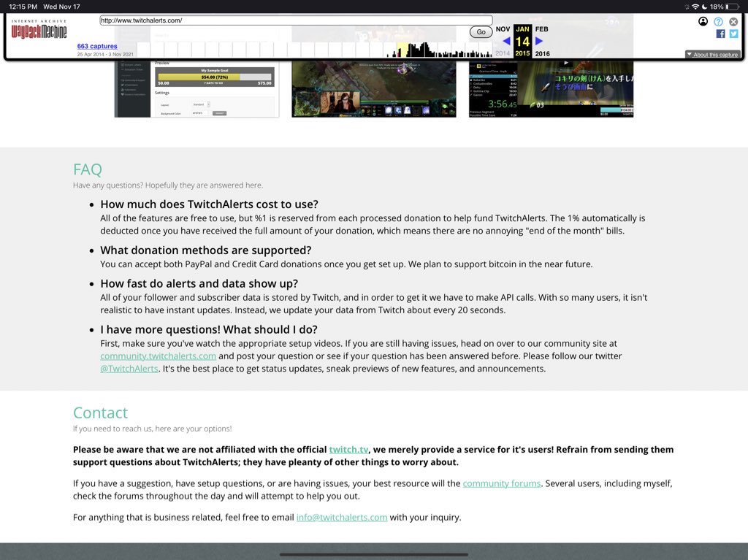Screen dimensions: 748x560
Task: Expand the About this capture panel
Action: (x=713, y=54)
